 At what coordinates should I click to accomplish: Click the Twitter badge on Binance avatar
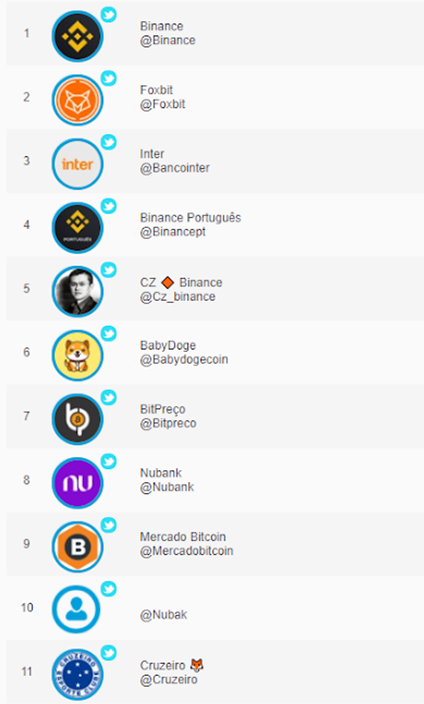[108, 15]
